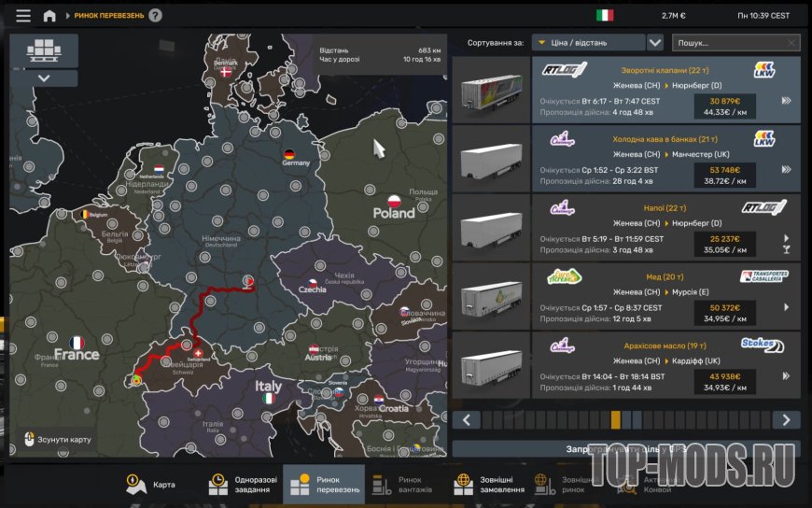Click the Poland flag marker on map

tap(394, 201)
